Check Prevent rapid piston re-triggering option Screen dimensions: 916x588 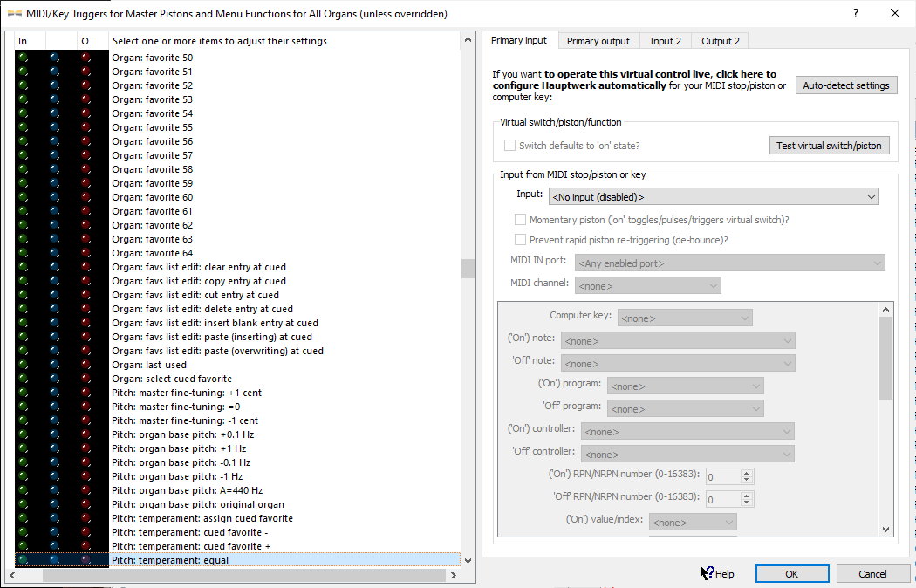521,240
